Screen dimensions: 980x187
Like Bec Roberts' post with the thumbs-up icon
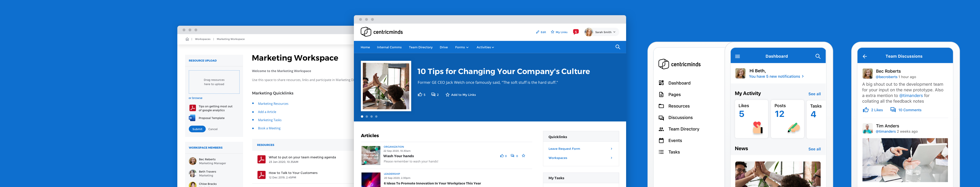(865, 110)
